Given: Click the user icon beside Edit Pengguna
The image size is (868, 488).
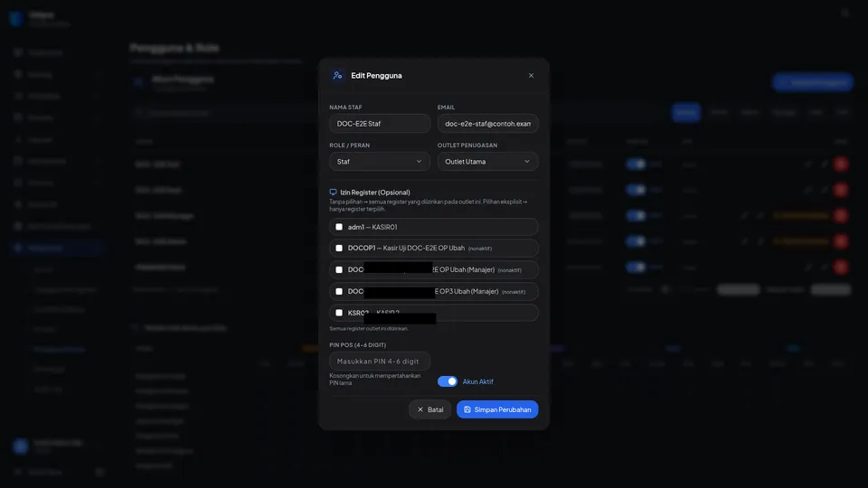Looking at the screenshot, I should tap(337, 75).
